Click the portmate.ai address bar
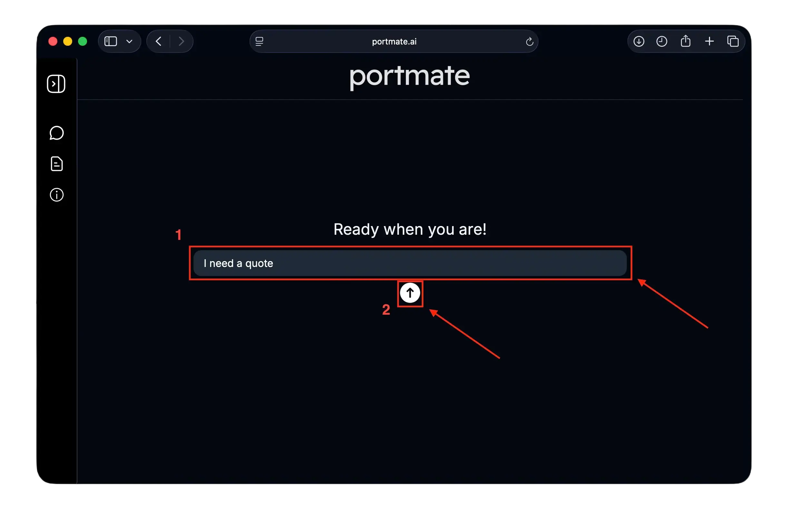This screenshot has height=532, width=788. (394, 41)
